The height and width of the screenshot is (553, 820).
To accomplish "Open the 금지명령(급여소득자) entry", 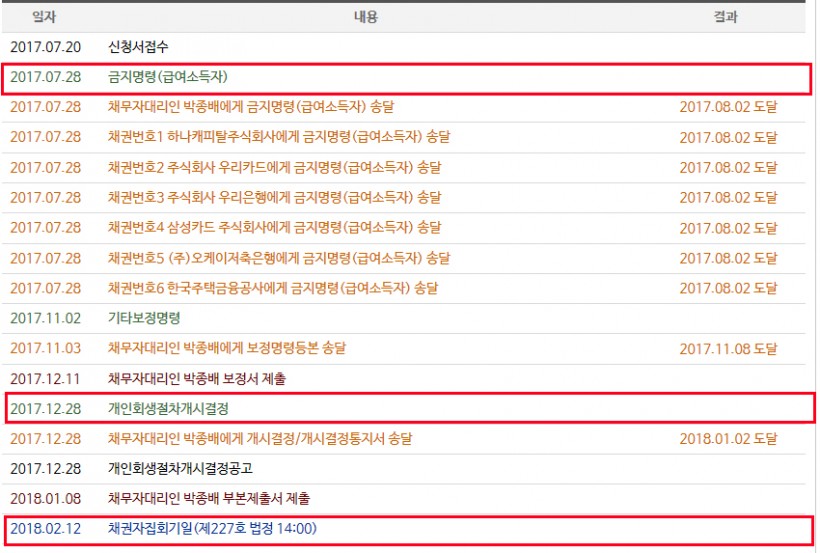I will pos(168,77).
